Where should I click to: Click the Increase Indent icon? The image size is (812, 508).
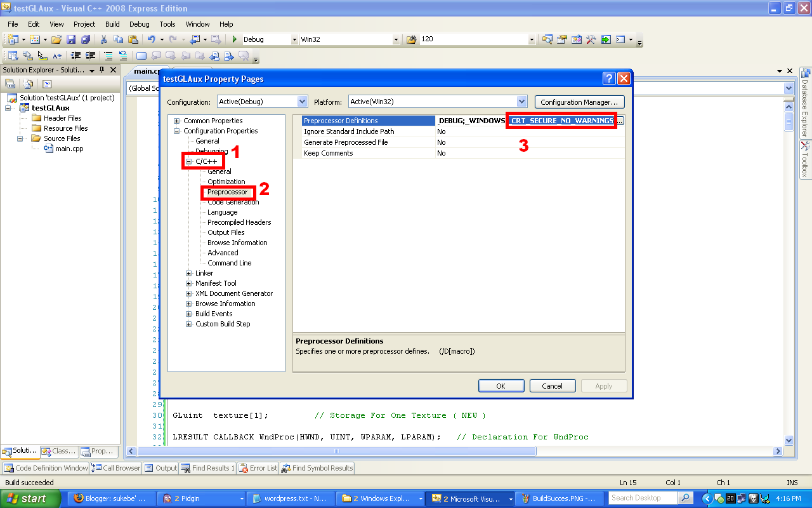91,56
